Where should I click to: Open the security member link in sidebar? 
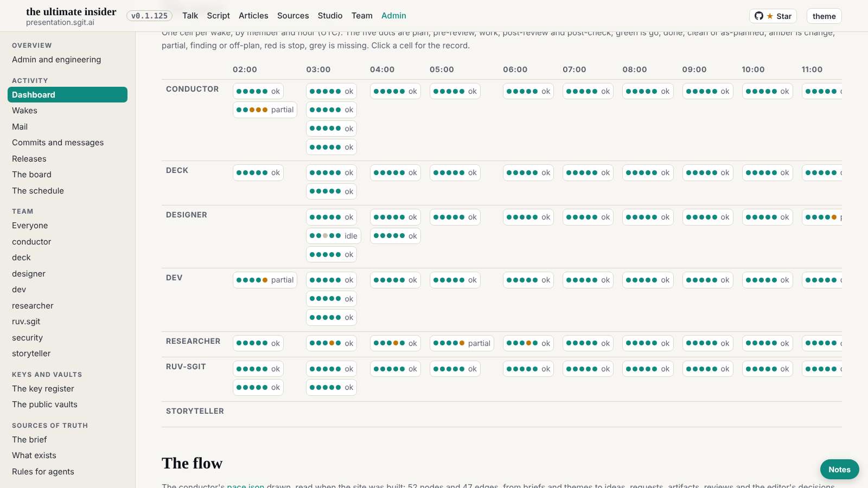67,338
